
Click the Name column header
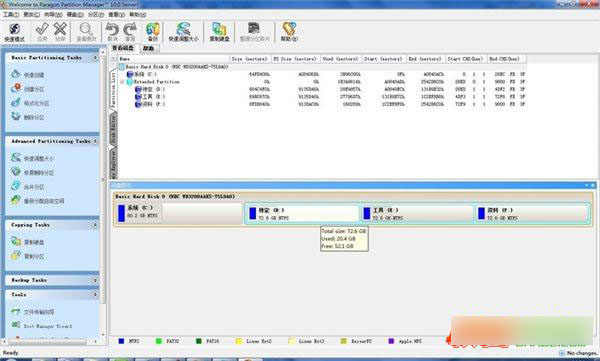173,59
